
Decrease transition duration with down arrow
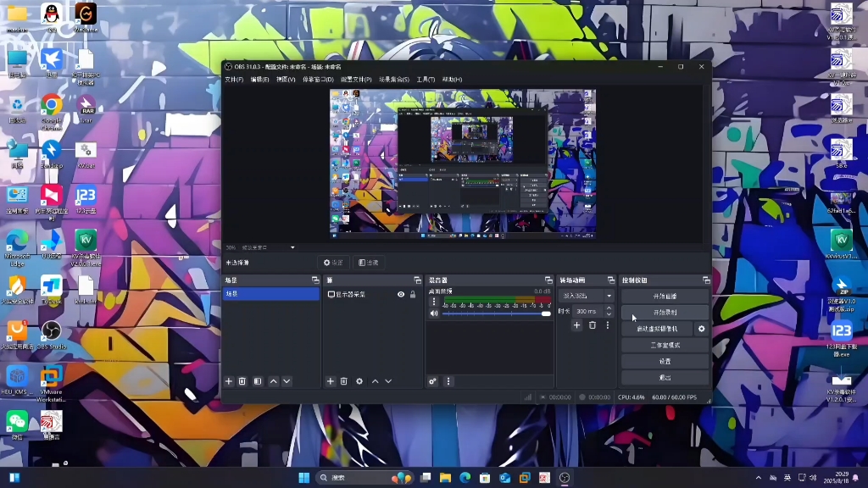609,314
